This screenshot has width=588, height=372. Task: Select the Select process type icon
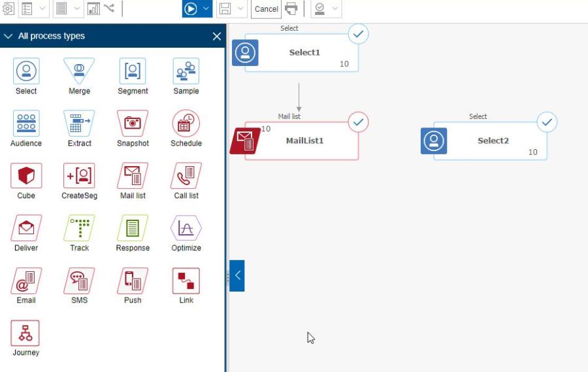coord(26,71)
